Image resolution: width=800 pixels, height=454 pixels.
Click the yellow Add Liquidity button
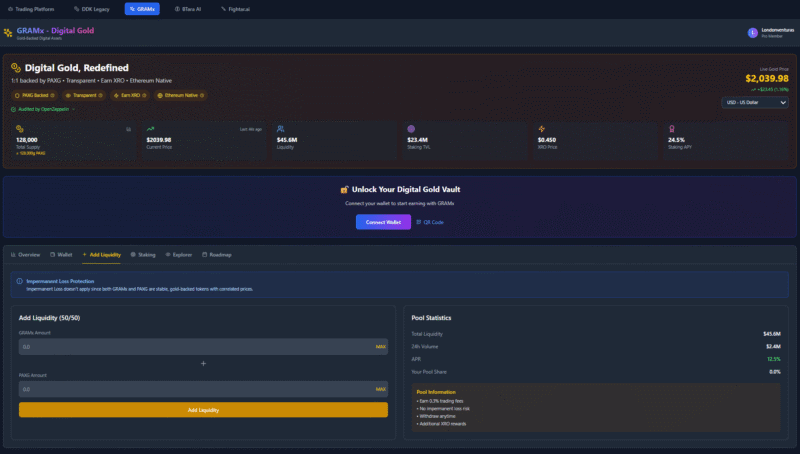[x=203, y=410]
